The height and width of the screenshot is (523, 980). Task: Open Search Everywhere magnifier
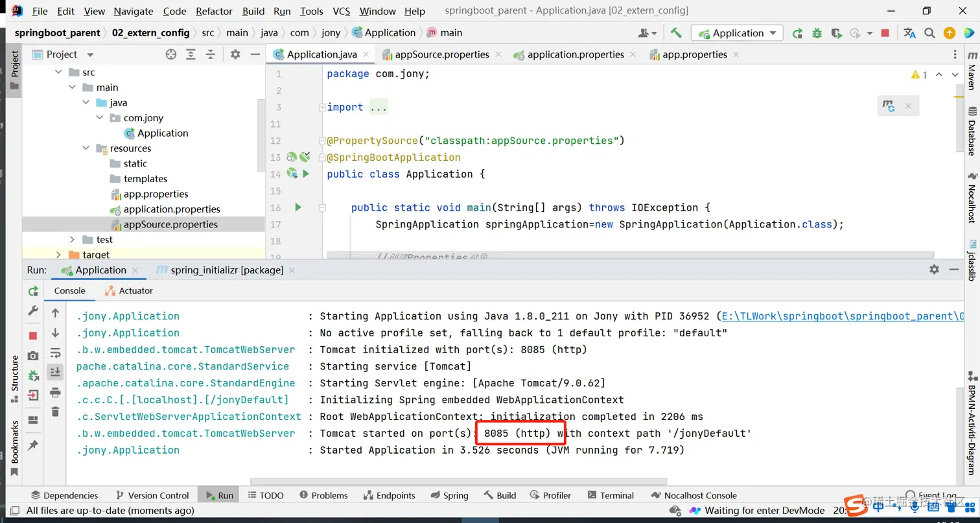(x=929, y=33)
